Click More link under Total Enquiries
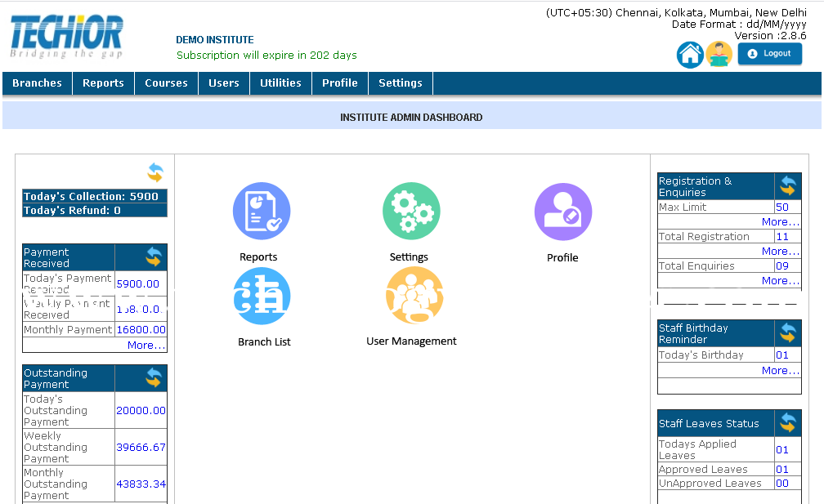824x504 pixels. tap(781, 280)
